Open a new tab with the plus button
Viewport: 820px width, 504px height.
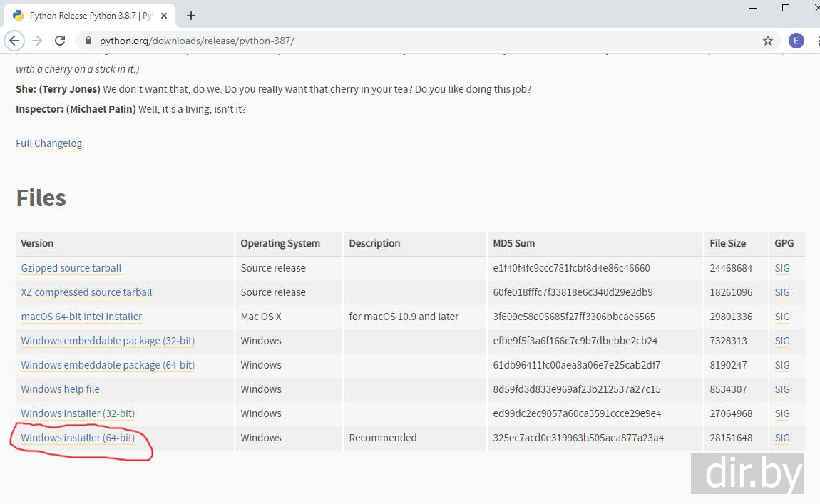tap(191, 16)
